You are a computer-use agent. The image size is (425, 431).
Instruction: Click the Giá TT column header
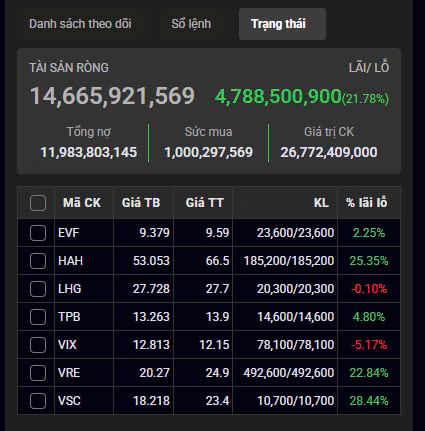(204, 203)
